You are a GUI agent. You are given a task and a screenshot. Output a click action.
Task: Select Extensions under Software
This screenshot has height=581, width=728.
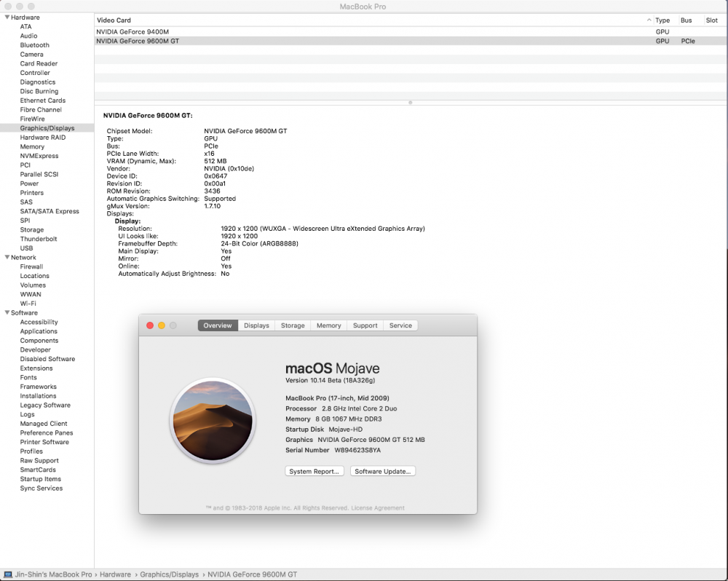click(36, 368)
